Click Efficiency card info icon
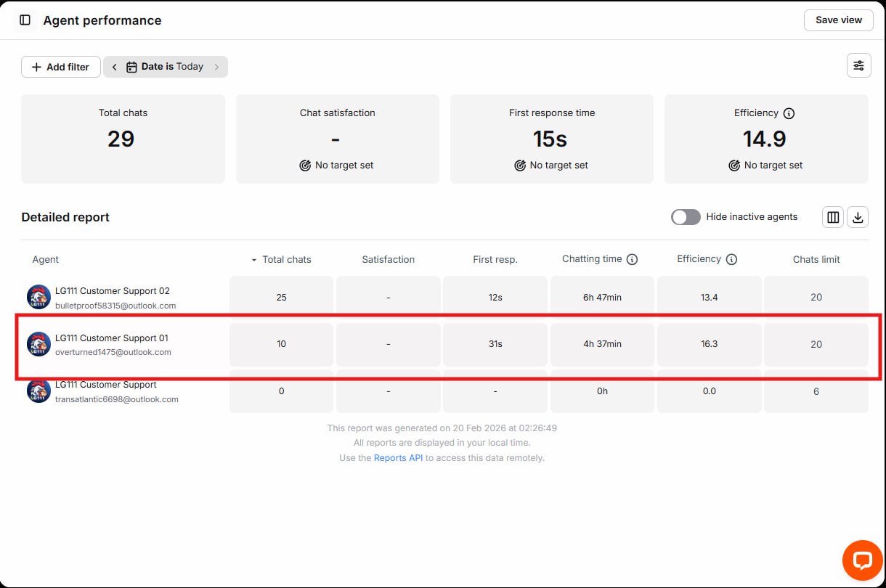This screenshot has width=886, height=588. click(789, 113)
